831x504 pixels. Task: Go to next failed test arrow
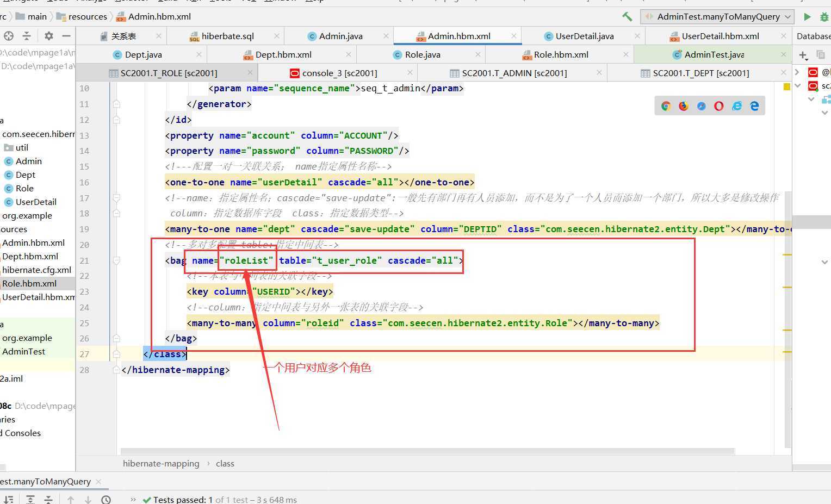click(x=88, y=499)
